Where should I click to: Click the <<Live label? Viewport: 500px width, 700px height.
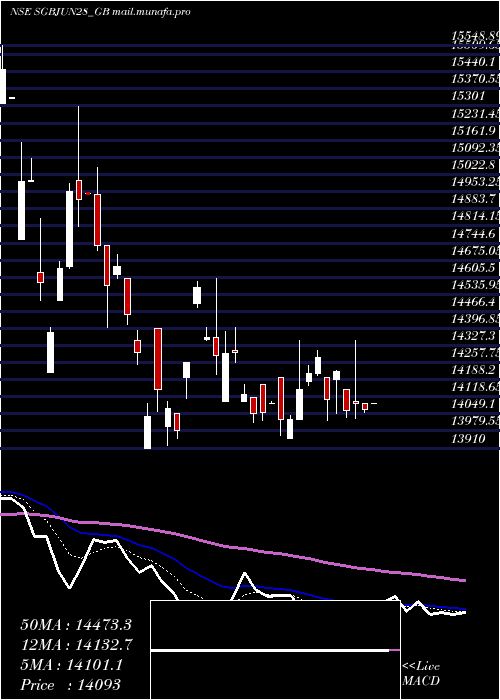[x=421, y=667]
